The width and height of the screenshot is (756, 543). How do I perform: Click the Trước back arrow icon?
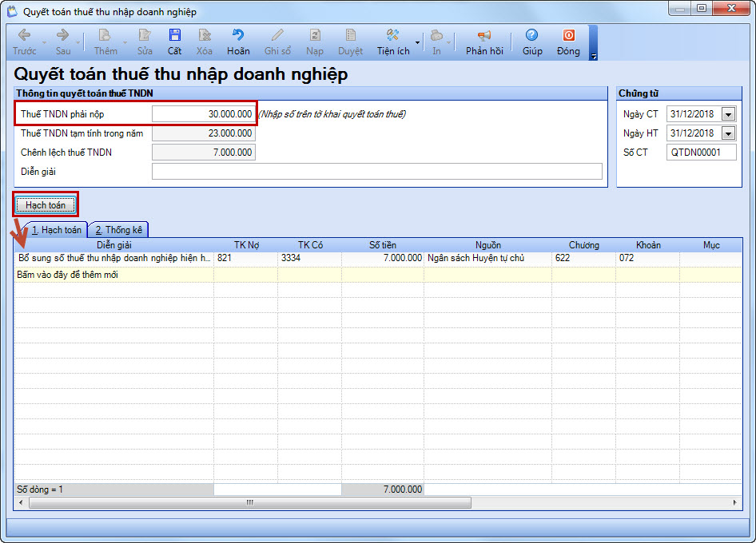pos(24,35)
